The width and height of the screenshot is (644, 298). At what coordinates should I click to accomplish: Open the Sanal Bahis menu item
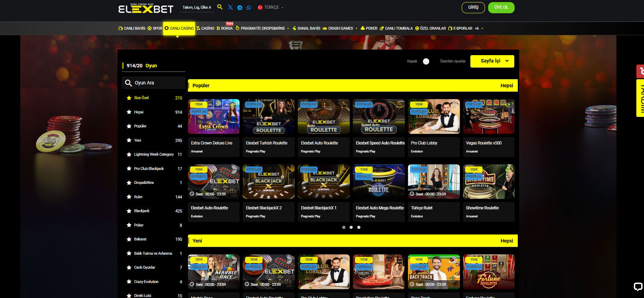coord(306,28)
